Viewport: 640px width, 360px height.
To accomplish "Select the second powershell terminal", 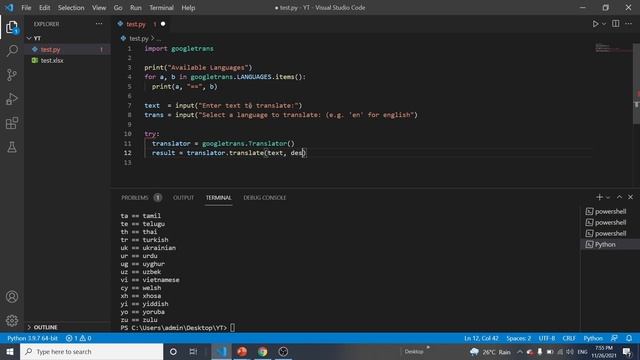I will (x=610, y=222).
